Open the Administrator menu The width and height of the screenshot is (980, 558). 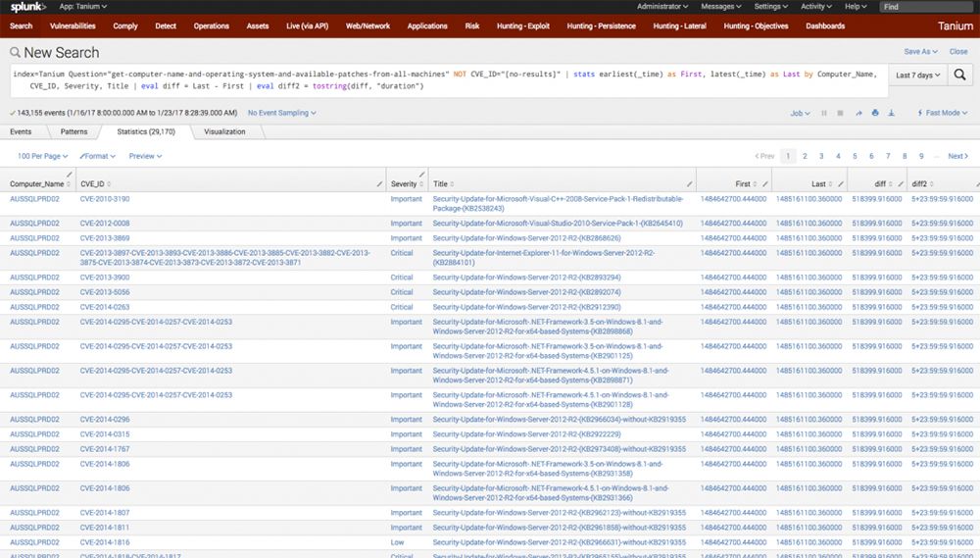point(662,6)
